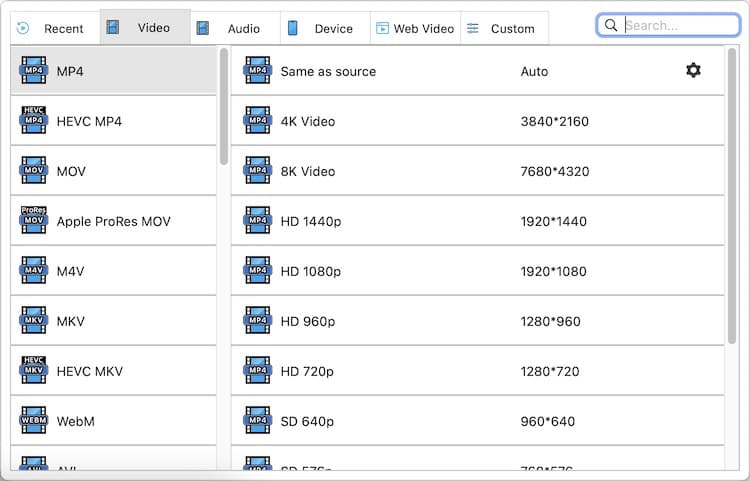Screen dimensions: 750x481
Task: Click the MOV format icon
Action: coord(33,170)
